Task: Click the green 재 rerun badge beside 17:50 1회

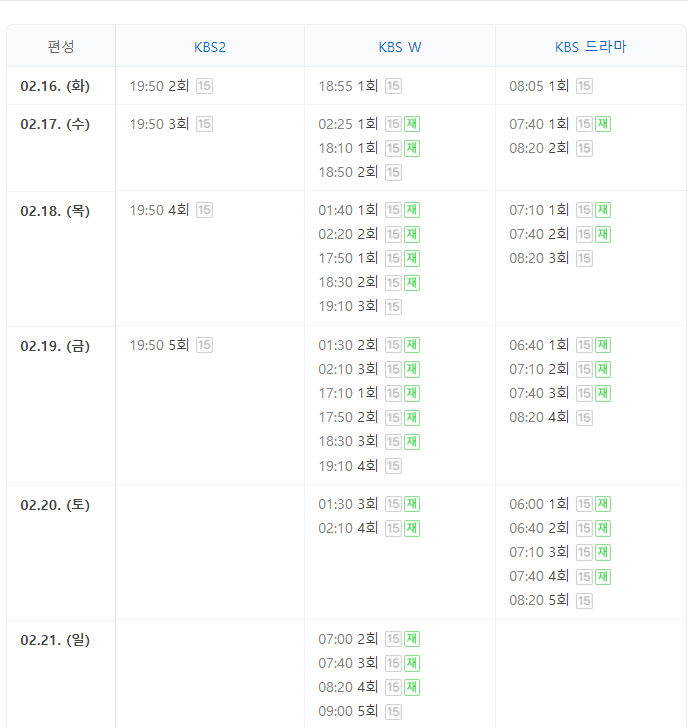Action: pos(412,258)
